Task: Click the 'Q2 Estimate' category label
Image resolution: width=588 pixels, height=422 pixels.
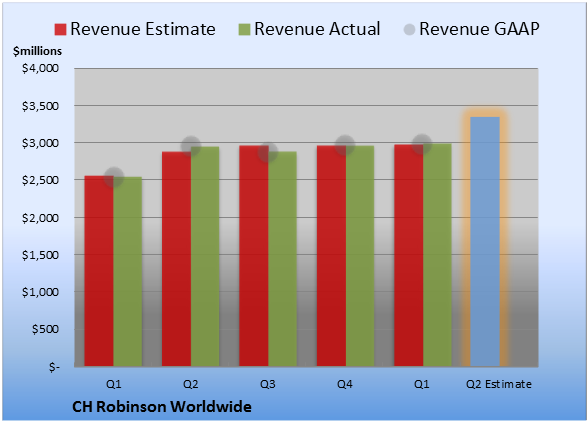Action: click(x=499, y=384)
